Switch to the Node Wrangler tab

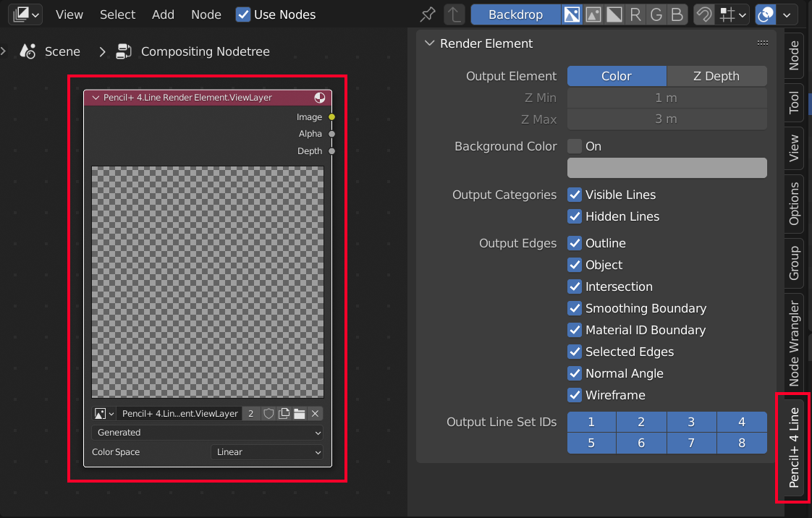795,339
